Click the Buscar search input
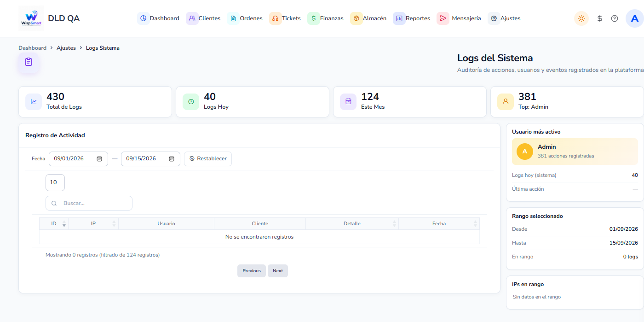Screen dimensions: 644x322 [x=89, y=203]
